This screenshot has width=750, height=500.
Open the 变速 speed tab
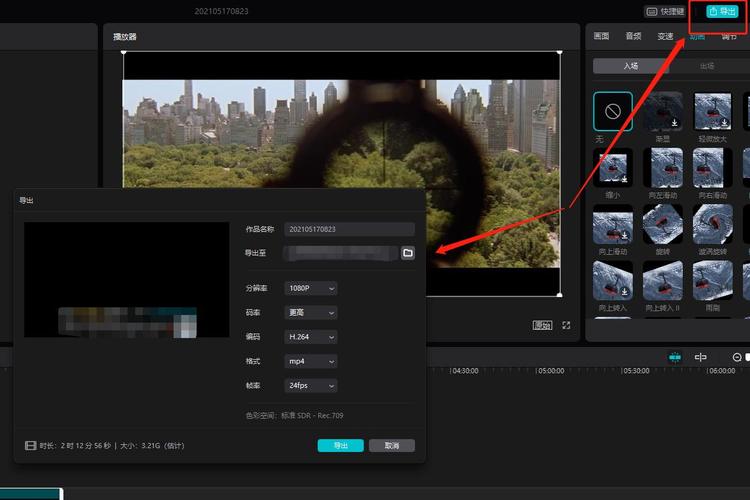click(665, 36)
